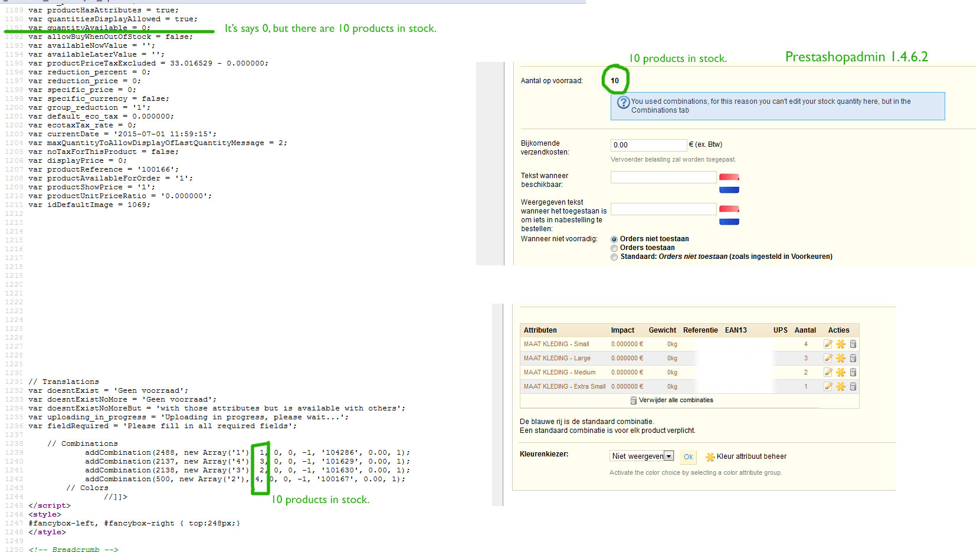Click the addCombination(500 code line
Image resolution: width=980 pixels, height=552 pixels.
pyautogui.click(x=245, y=479)
